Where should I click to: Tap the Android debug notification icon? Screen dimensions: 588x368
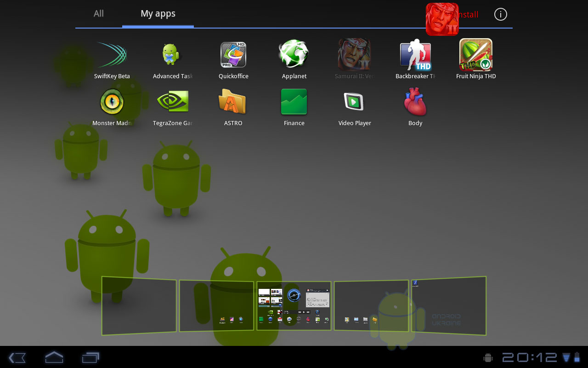[x=488, y=357]
